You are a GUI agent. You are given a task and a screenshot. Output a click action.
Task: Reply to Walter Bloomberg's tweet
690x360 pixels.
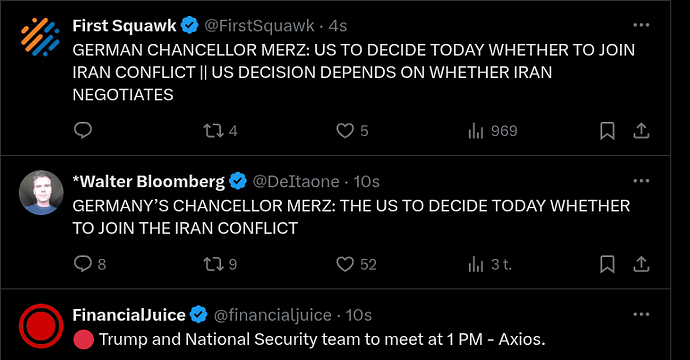click(x=90, y=264)
